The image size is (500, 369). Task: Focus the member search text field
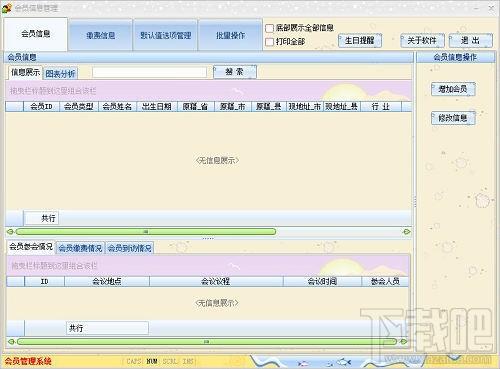tap(150, 72)
